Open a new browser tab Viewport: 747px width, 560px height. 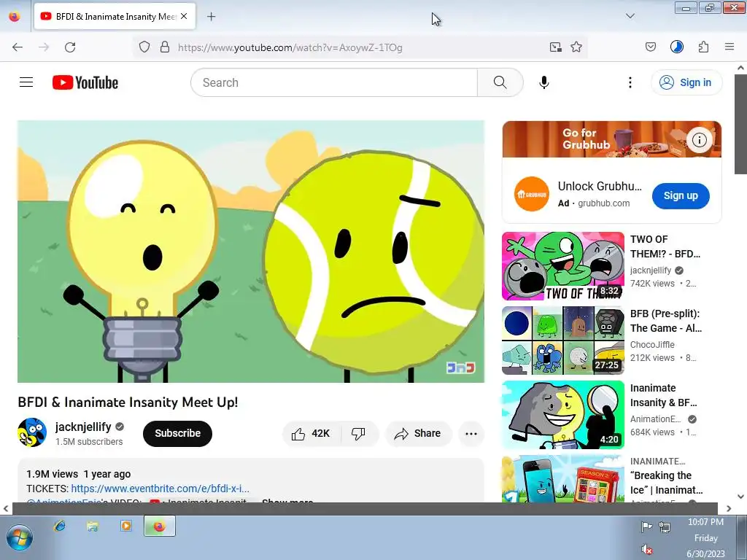tap(211, 16)
